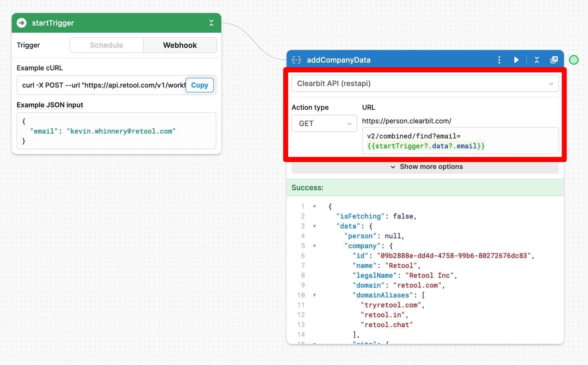Collapse the root JSON object at line 1
The height and width of the screenshot is (365, 588).
point(315,206)
